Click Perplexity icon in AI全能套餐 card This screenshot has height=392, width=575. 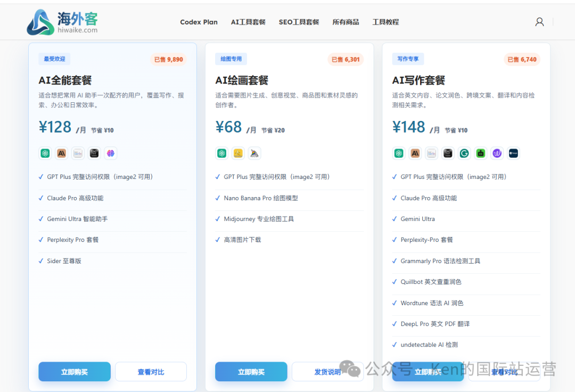94,153
